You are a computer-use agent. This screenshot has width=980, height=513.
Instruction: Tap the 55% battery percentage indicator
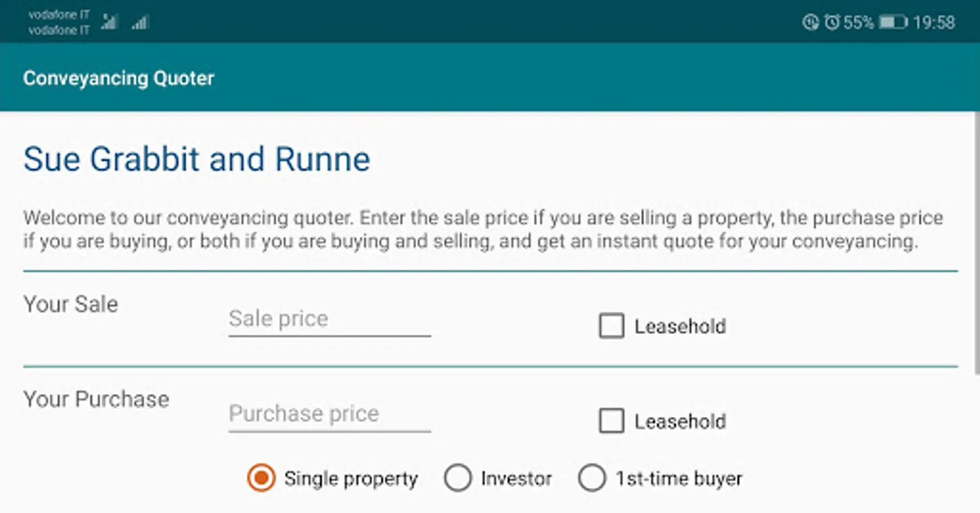(x=858, y=22)
